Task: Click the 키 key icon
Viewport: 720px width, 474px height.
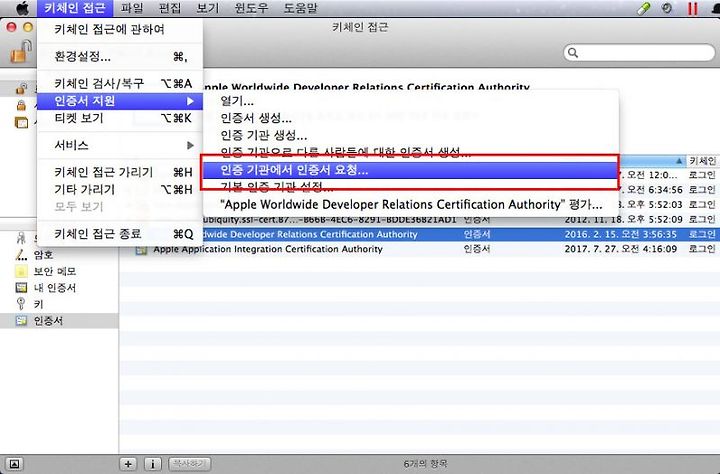Action: (x=21, y=304)
